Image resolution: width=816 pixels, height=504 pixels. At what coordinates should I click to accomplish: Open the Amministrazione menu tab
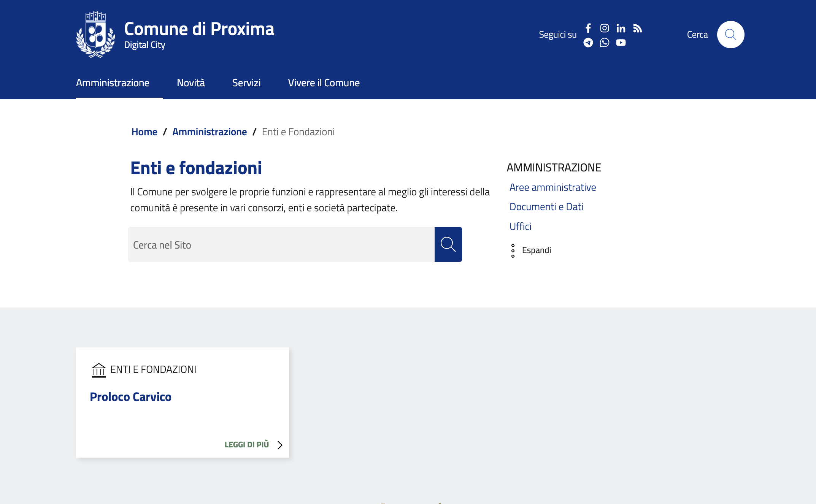pos(113,83)
